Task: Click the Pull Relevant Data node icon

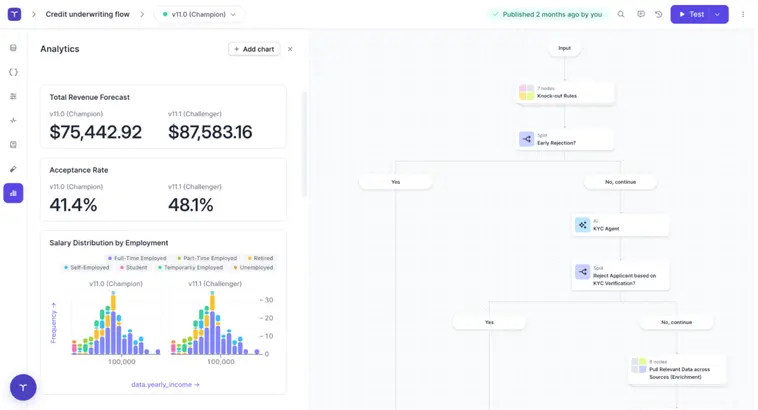Action: (x=639, y=366)
